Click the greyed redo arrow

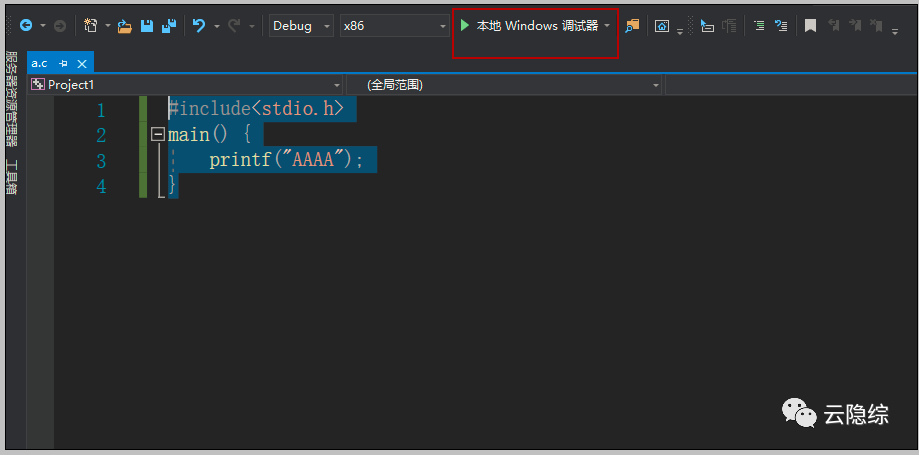pos(234,26)
